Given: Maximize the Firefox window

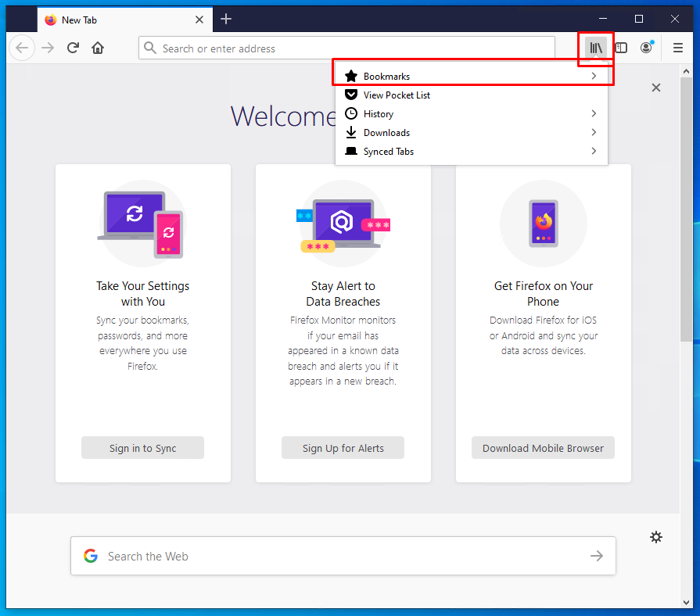Looking at the screenshot, I should (x=639, y=19).
